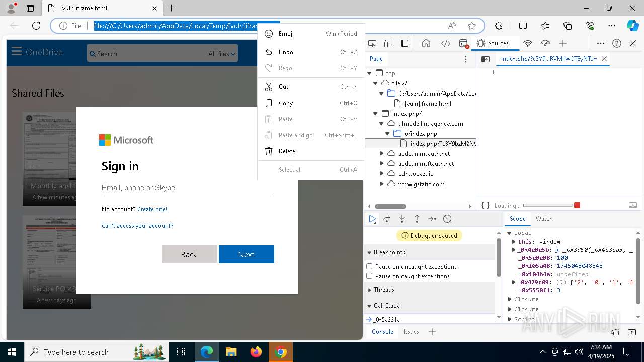Click the Step into function icon
Screen dimensions: 644x362
[402, 219]
